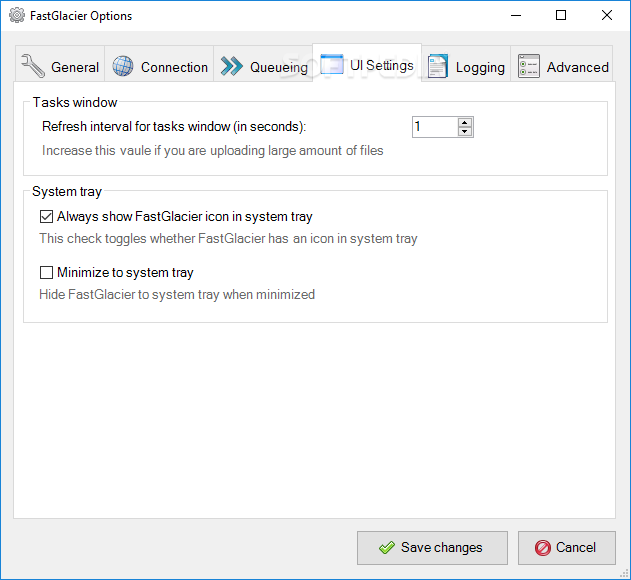Click the green checkmark on Save changes
Screen dimensions: 631x580
coord(387,547)
